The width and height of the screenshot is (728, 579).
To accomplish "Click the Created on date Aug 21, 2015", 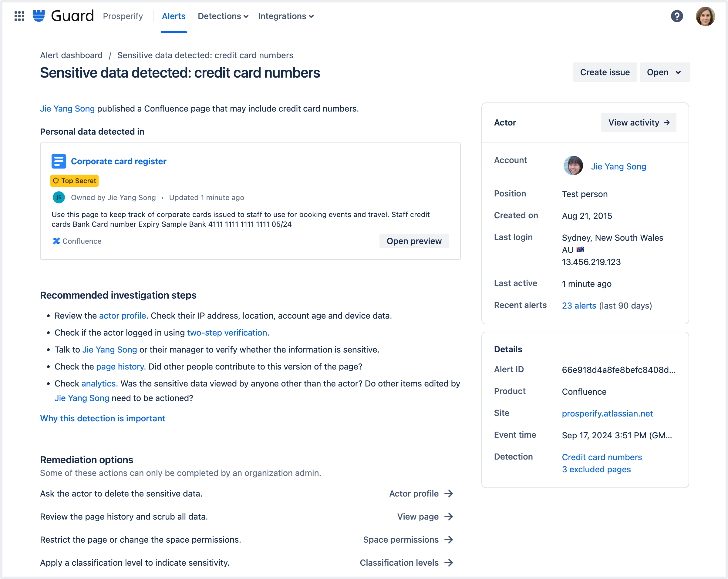I will pyautogui.click(x=587, y=216).
